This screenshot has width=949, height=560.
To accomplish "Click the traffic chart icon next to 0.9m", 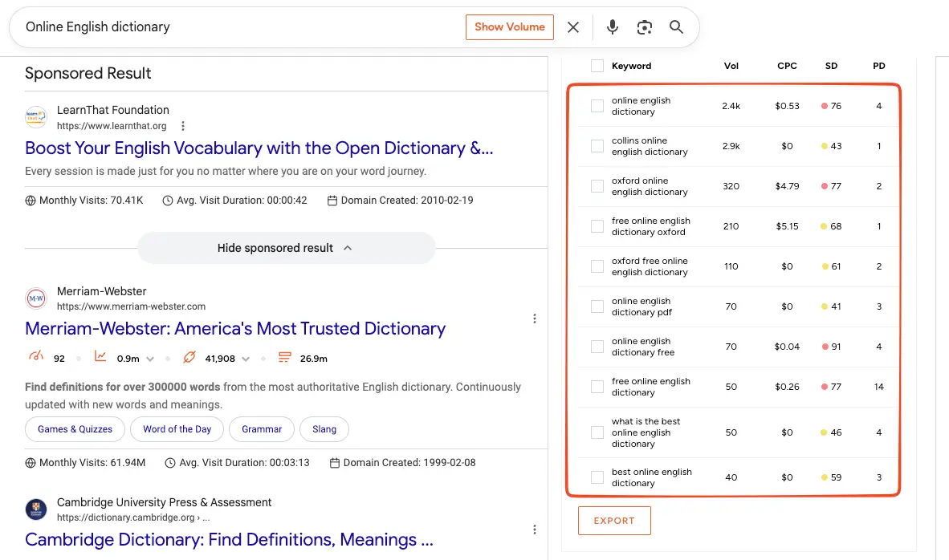I will (100, 357).
